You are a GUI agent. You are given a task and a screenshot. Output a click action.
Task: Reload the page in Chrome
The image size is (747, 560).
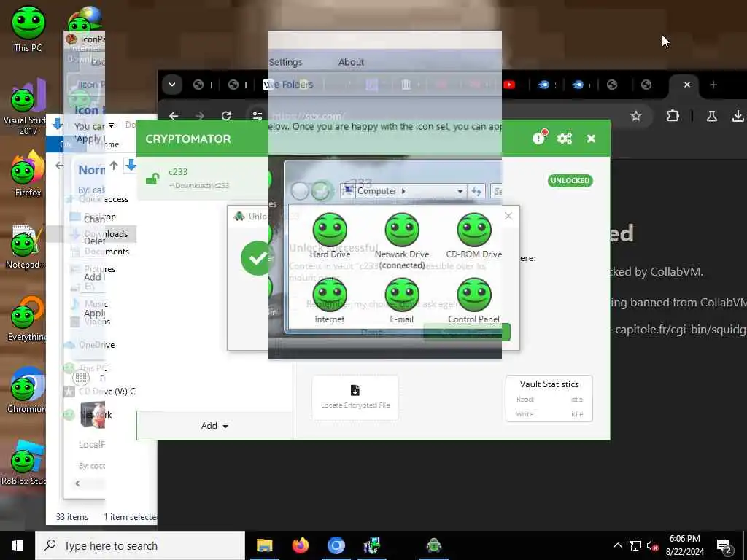[226, 116]
